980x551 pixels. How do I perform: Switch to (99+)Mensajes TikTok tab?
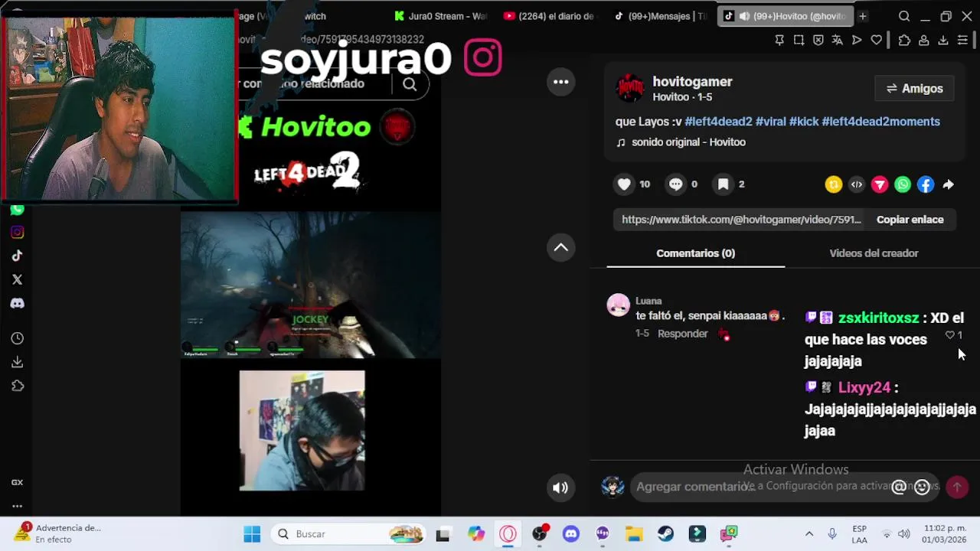661,16
